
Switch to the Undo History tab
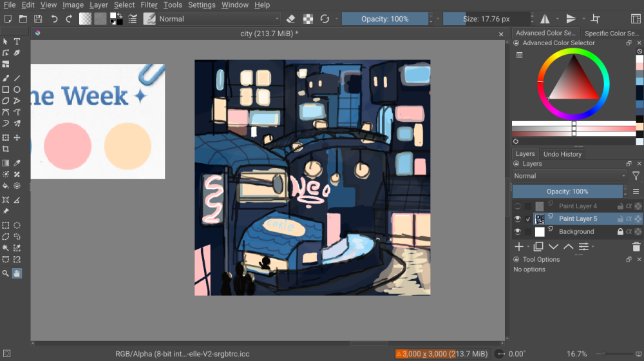562,154
